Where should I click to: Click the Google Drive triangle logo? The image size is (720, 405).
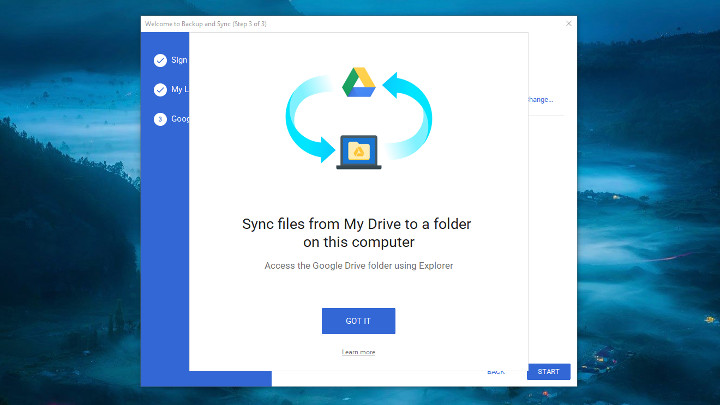pos(359,82)
